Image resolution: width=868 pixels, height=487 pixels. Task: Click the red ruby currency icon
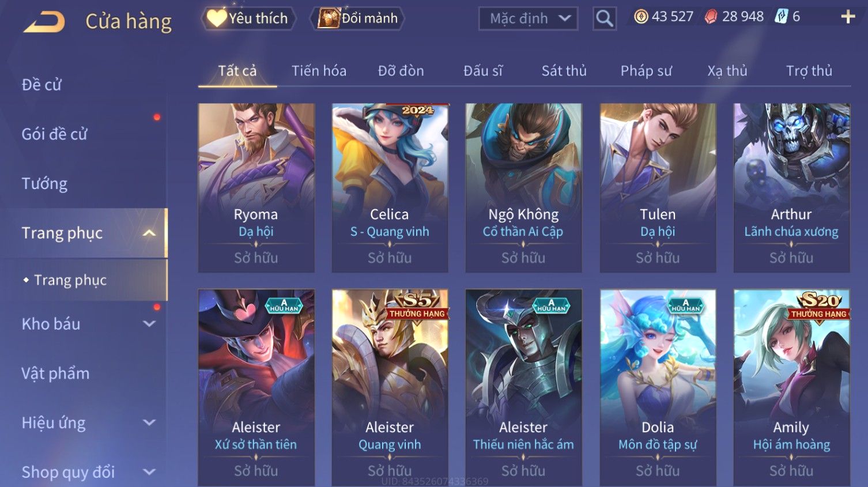tap(711, 17)
